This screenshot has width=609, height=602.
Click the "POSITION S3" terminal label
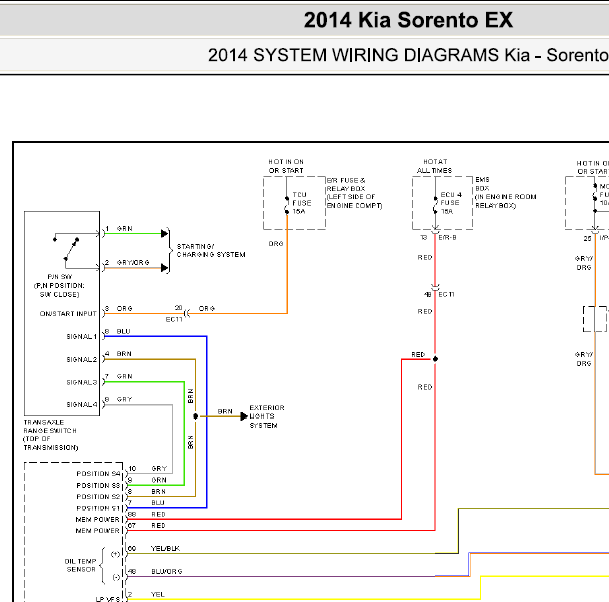[98, 485]
